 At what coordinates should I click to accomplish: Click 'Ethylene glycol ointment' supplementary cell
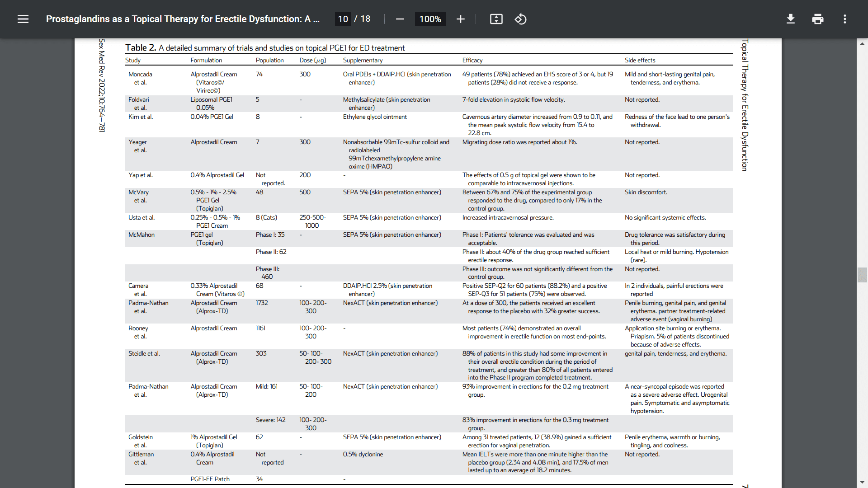click(375, 117)
